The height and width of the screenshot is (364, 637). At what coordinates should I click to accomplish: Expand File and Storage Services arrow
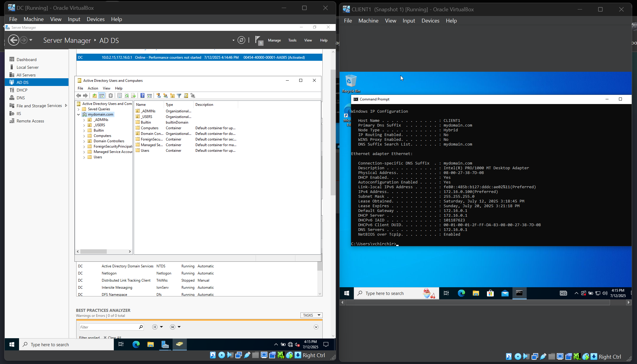(x=66, y=106)
